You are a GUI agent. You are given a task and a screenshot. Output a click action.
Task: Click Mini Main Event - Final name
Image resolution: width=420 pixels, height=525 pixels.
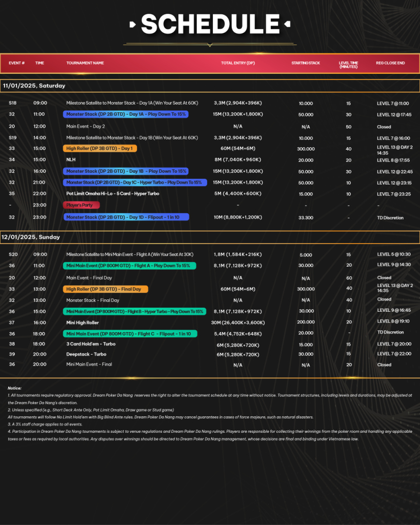point(89,365)
